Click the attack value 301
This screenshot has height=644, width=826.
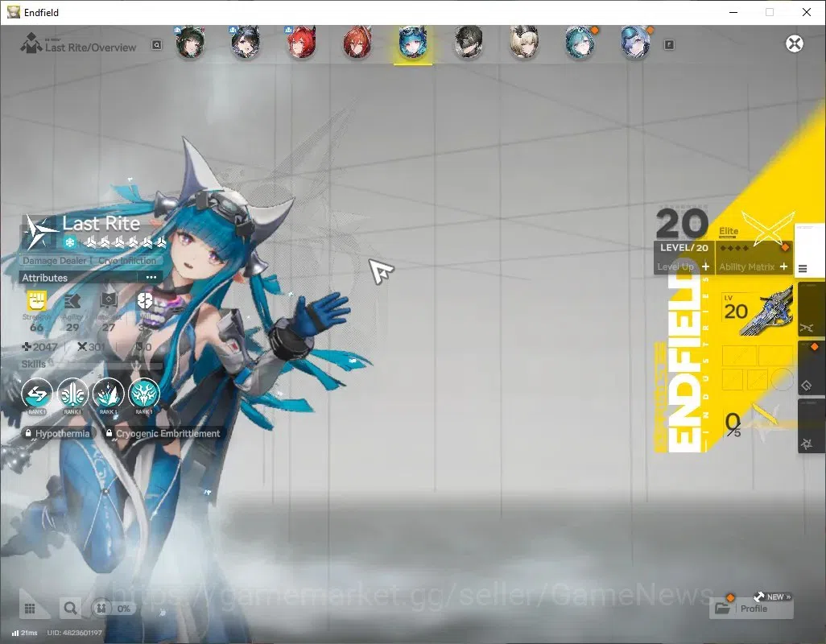point(91,347)
